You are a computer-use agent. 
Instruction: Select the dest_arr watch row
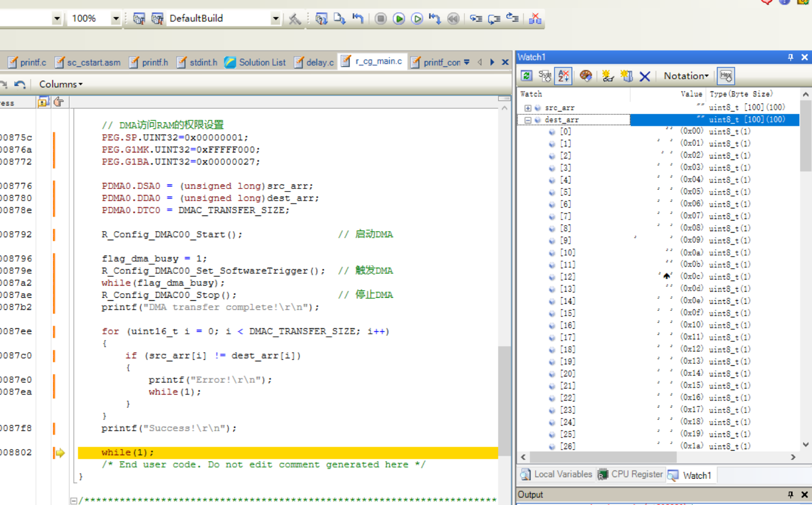click(x=659, y=120)
